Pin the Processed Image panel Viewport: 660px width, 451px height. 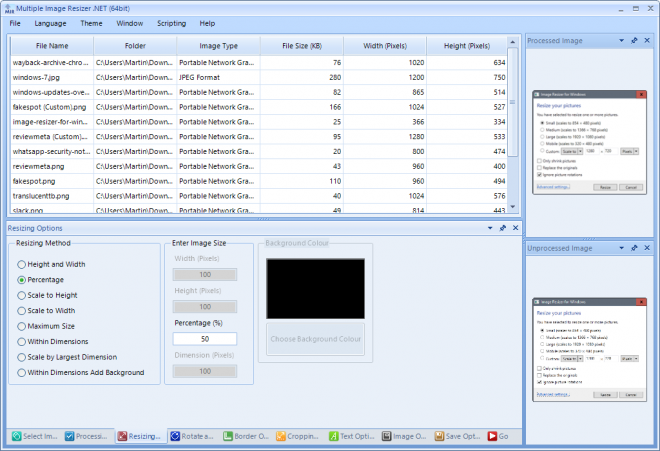634,40
